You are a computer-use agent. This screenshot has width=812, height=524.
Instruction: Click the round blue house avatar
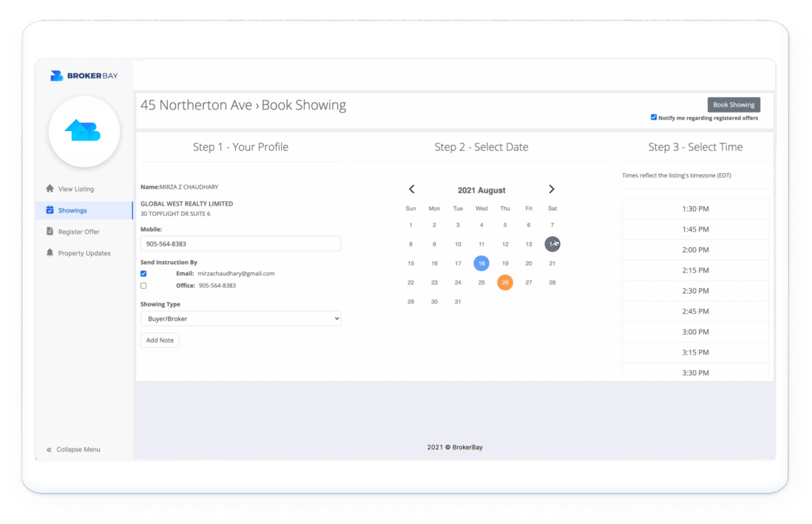click(84, 131)
